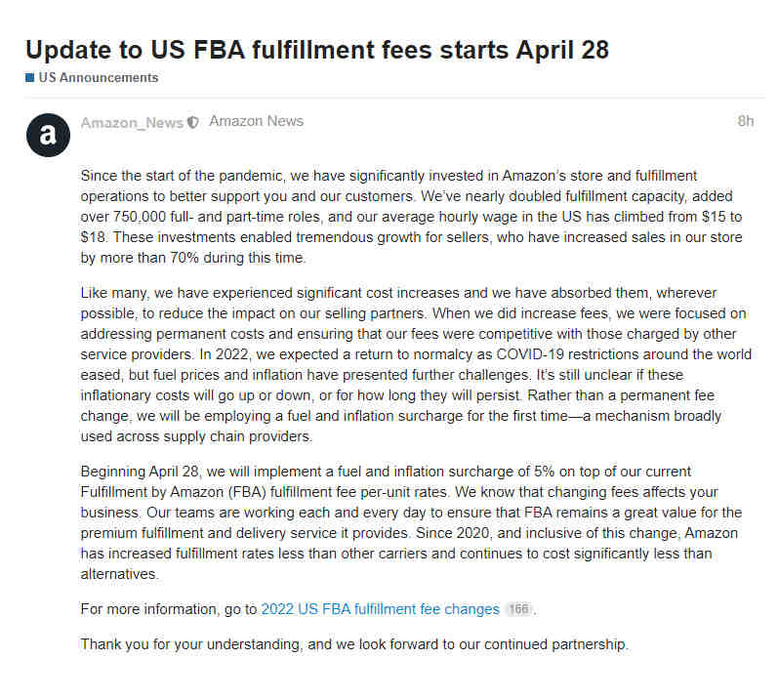Click the paragraph beginning Like many, we have
Image resolution: width=778 pixels, height=700 pixels.
point(416,364)
